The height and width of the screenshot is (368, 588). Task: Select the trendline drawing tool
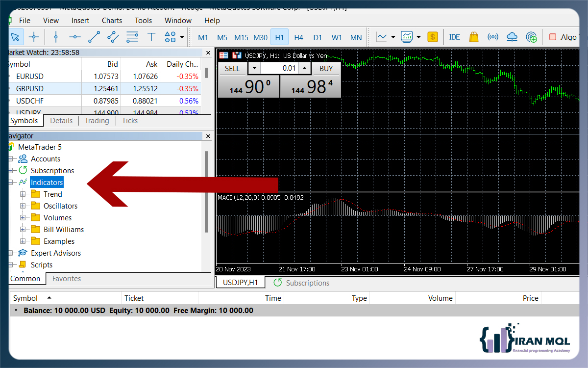click(x=94, y=37)
